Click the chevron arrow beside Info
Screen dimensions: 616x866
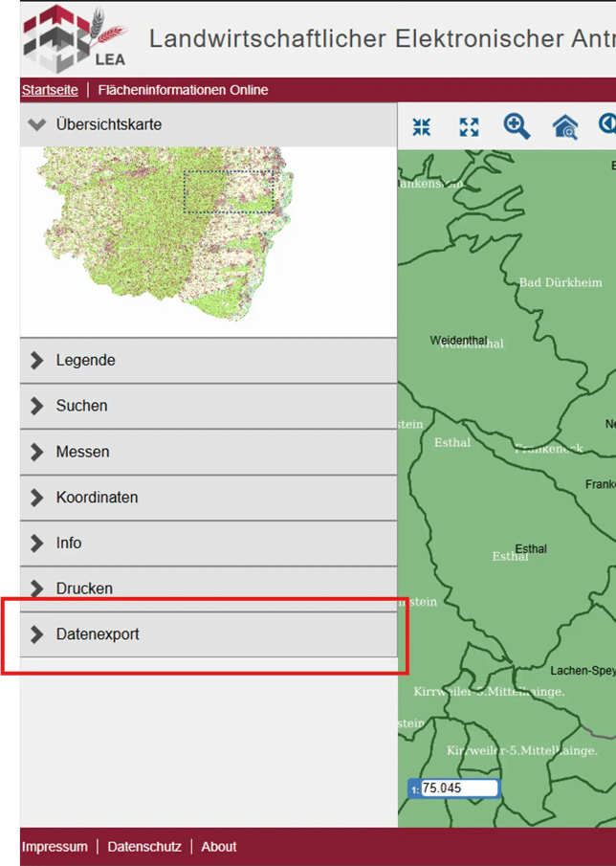(37, 544)
